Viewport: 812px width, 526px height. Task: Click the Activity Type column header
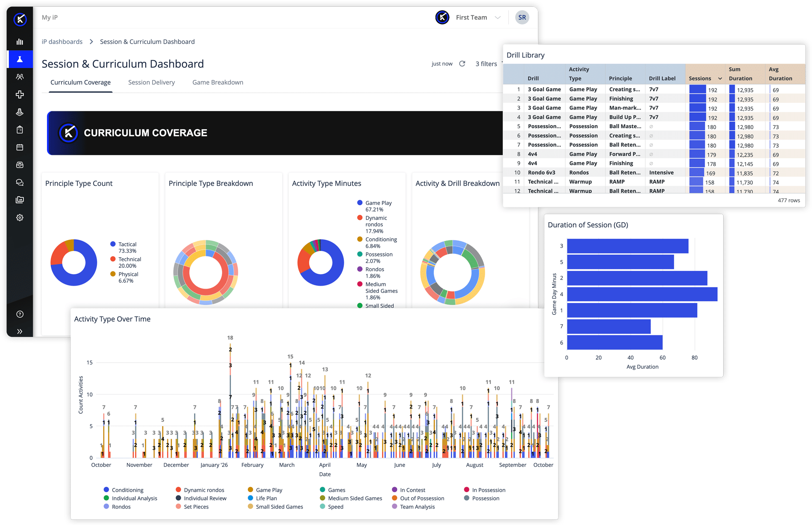579,74
